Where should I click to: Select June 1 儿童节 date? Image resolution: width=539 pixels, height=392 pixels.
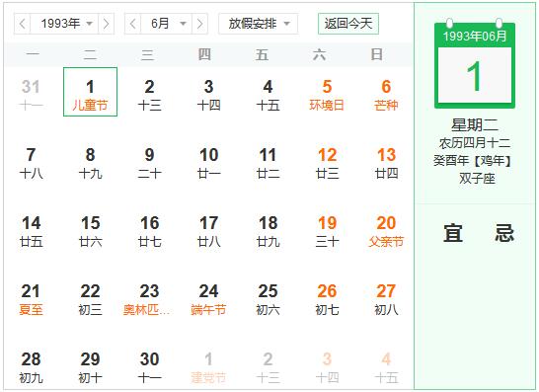pyautogui.click(x=91, y=92)
